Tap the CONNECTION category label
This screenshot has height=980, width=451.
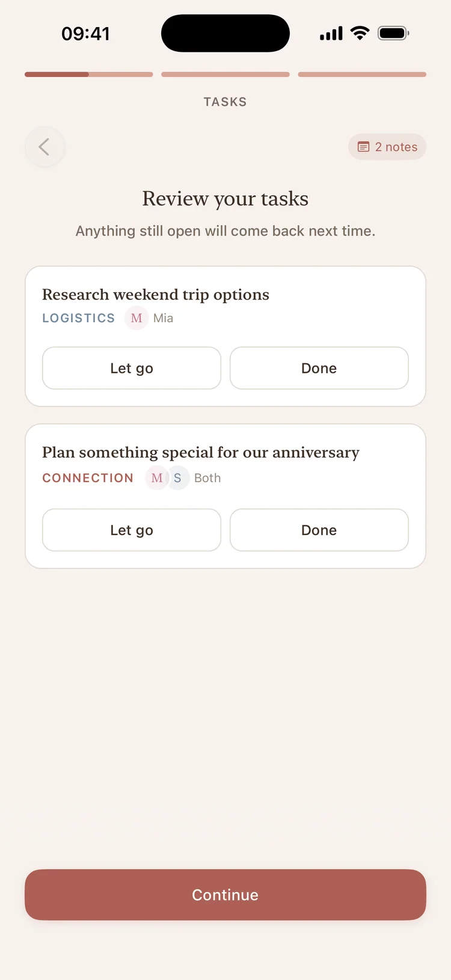tap(88, 478)
